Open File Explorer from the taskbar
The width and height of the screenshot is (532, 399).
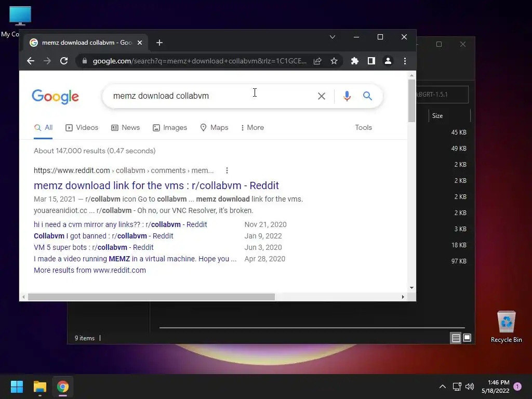tap(39, 387)
